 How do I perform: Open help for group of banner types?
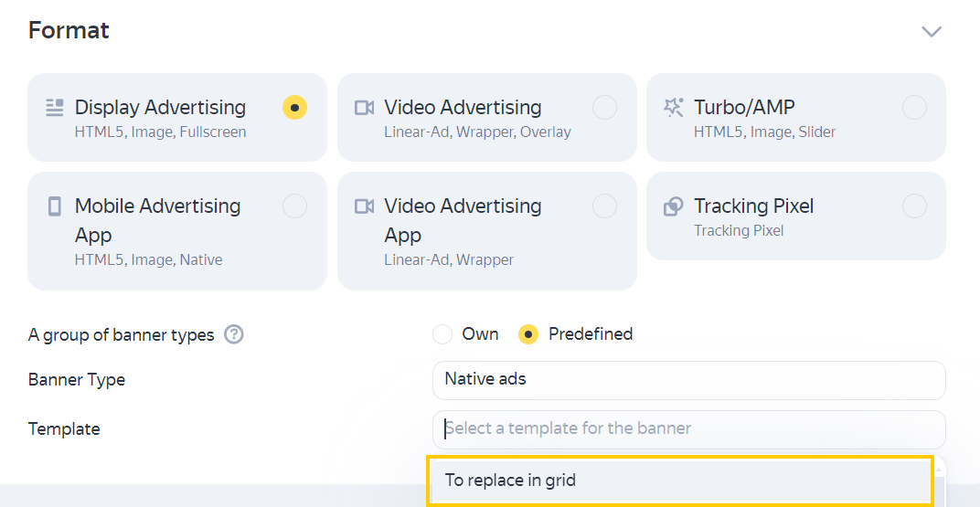pos(234,334)
